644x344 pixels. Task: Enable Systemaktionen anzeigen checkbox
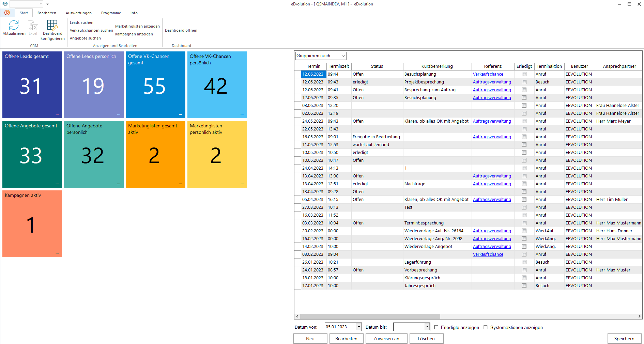(486, 327)
